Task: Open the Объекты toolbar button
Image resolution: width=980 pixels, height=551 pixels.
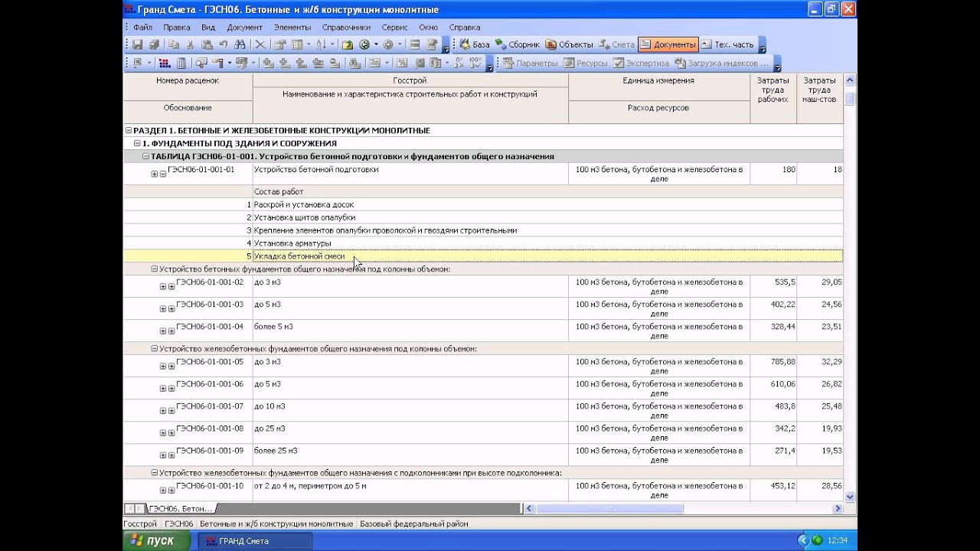Action: tap(569, 44)
